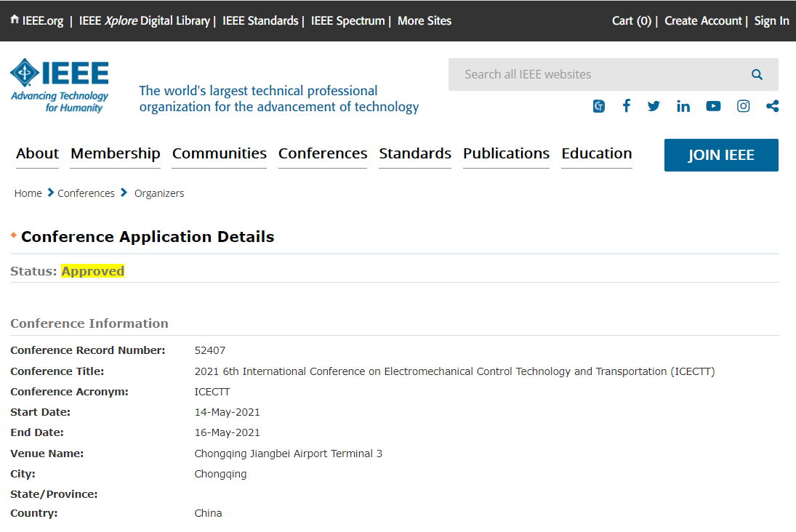Click the Conference Application Details heading

[x=148, y=236]
